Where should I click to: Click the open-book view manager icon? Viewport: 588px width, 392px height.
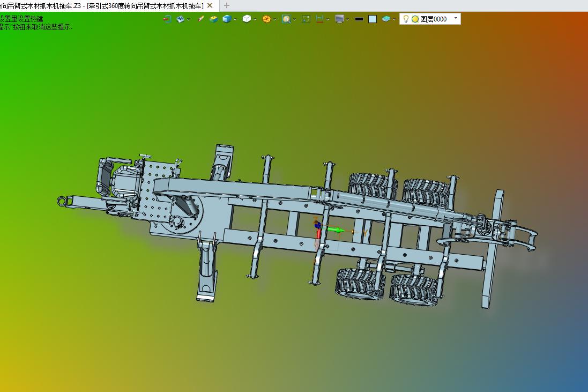pyautogui.click(x=181, y=19)
